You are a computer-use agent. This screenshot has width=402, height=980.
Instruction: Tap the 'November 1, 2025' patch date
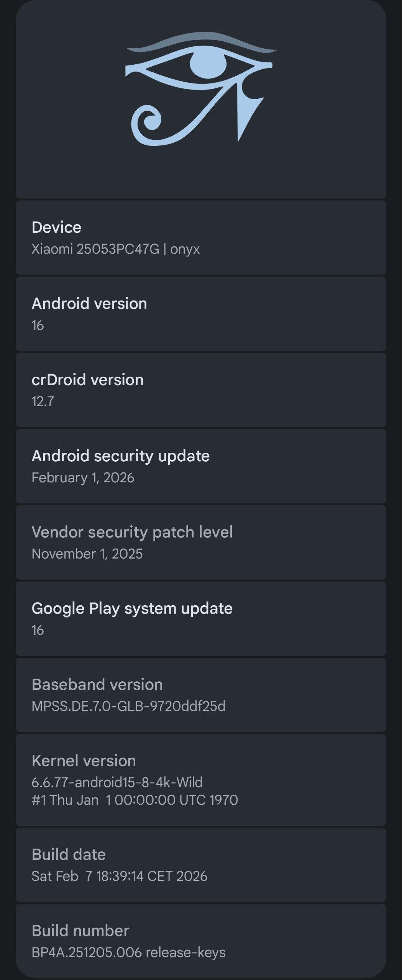click(87, 554)
